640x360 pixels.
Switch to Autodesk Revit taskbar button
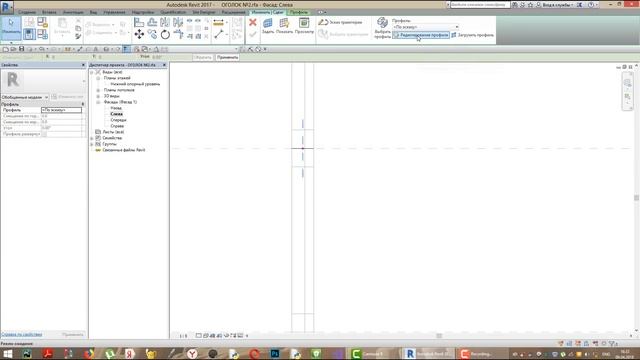[428, 353]
